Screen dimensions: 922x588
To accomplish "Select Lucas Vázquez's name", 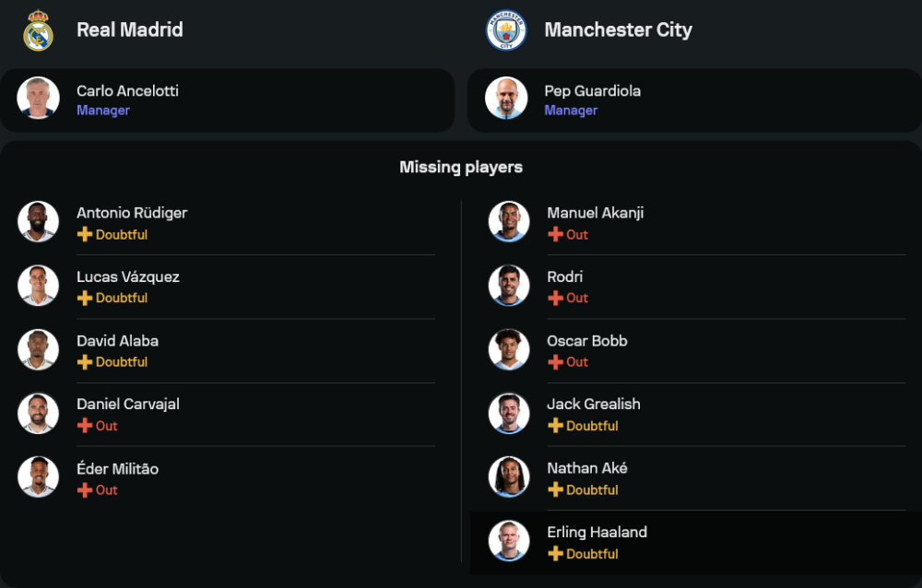I will tap(128, 276).
